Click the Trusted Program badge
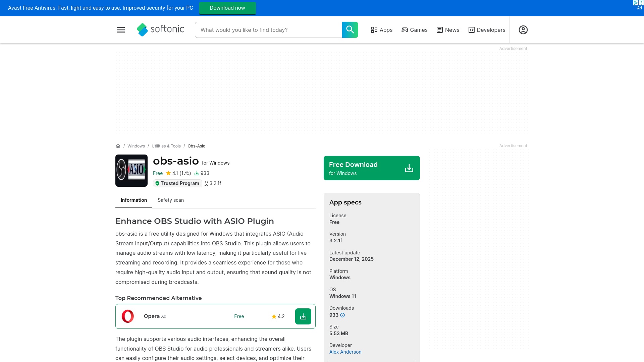644x362 pixels. point(177,183)
